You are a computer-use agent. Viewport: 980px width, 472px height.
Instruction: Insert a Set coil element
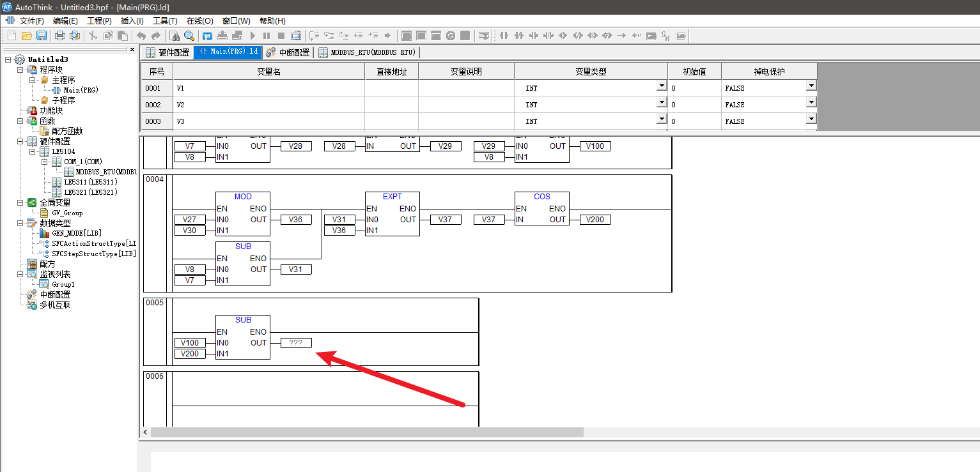coord(593,36)
